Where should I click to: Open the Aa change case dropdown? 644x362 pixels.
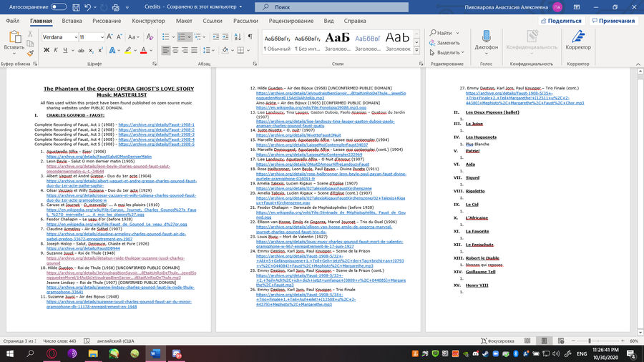[134, 37]
